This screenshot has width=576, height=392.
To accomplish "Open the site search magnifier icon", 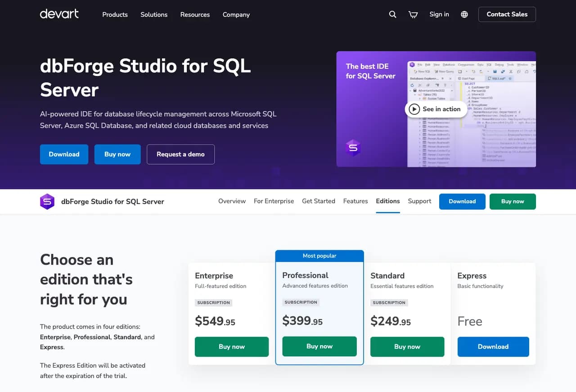I will pyautogui.click(x=392, y=14).
